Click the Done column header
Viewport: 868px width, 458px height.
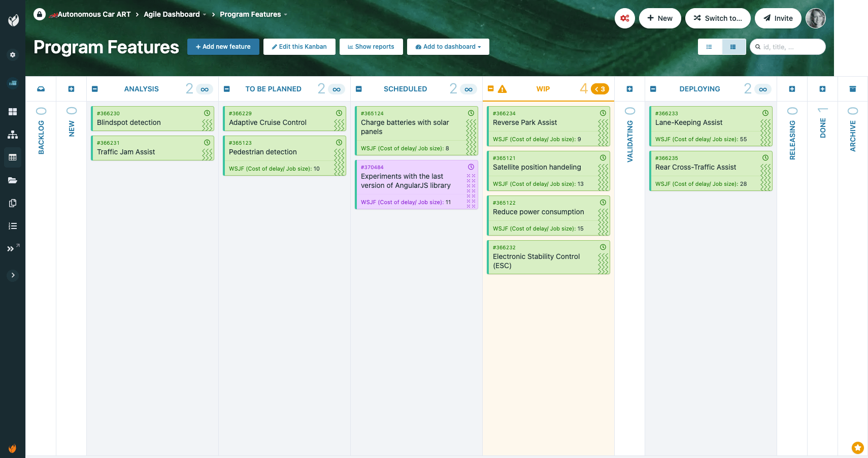tap(823, 127)
